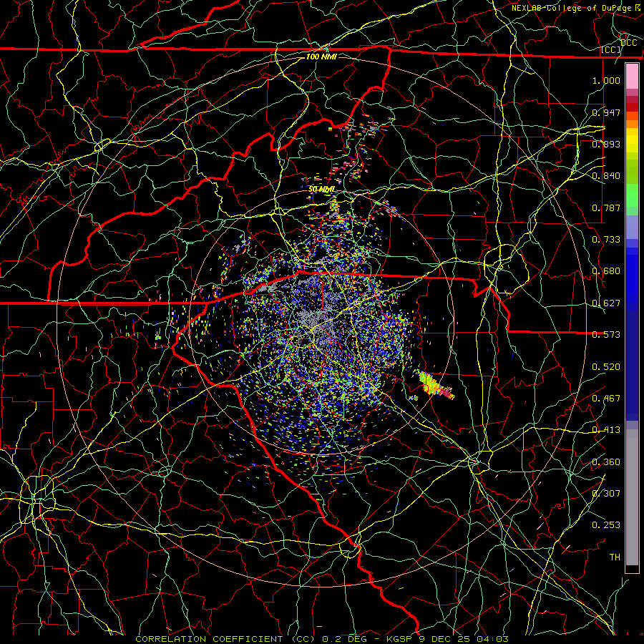Click the KGSP radar site identifier

click(x=399, y=639)
